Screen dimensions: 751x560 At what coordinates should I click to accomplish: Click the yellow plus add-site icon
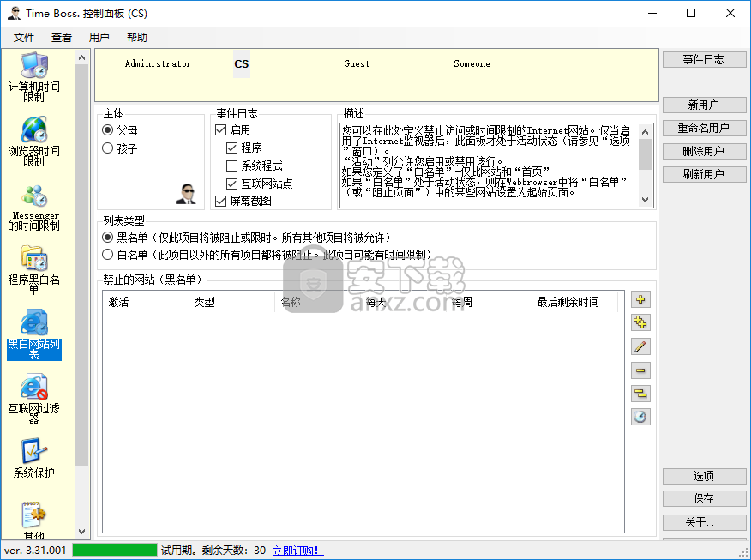(640, 300)
